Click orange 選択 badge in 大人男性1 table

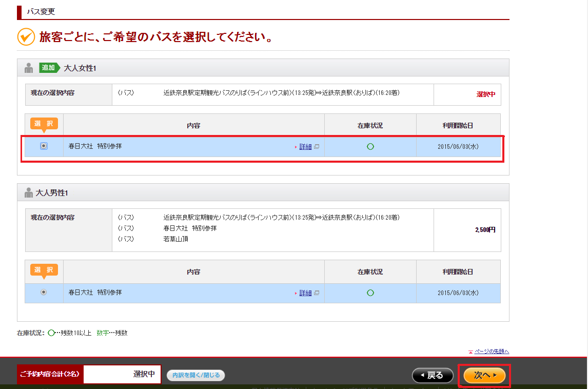point(44,271)
